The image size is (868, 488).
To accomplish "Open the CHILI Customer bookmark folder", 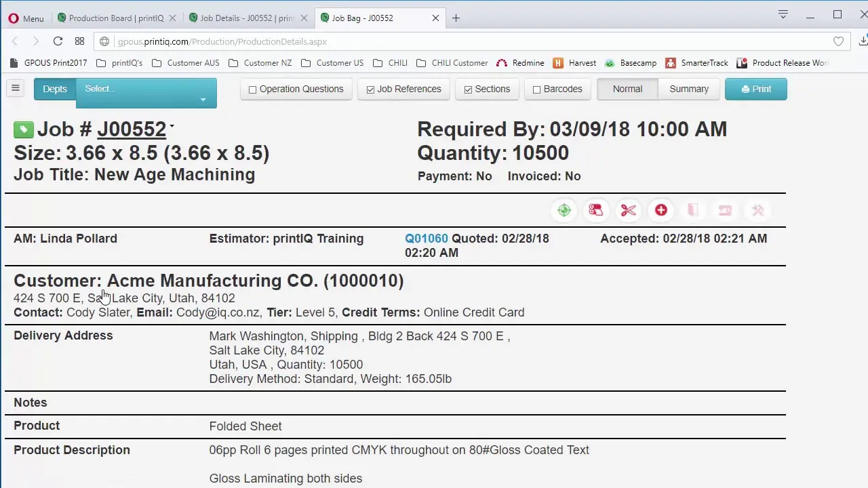I will pyautogui.click(x=451, y=63).
